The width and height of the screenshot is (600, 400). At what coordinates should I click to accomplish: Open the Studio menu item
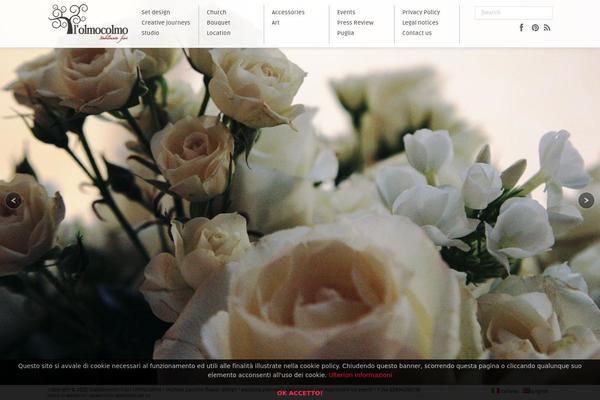pos(150,33)
